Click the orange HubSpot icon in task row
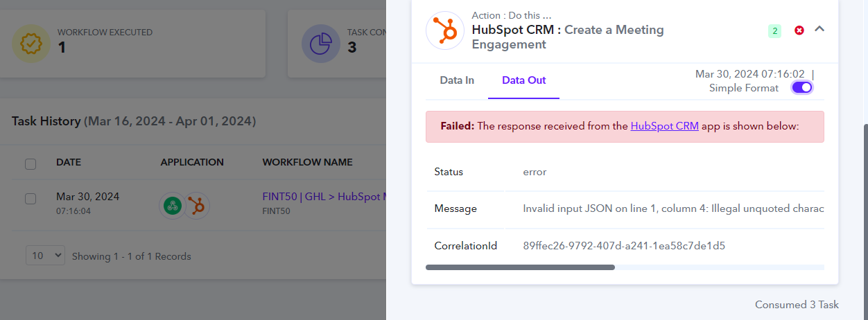 pyautogui.click(x=197, y=205)
